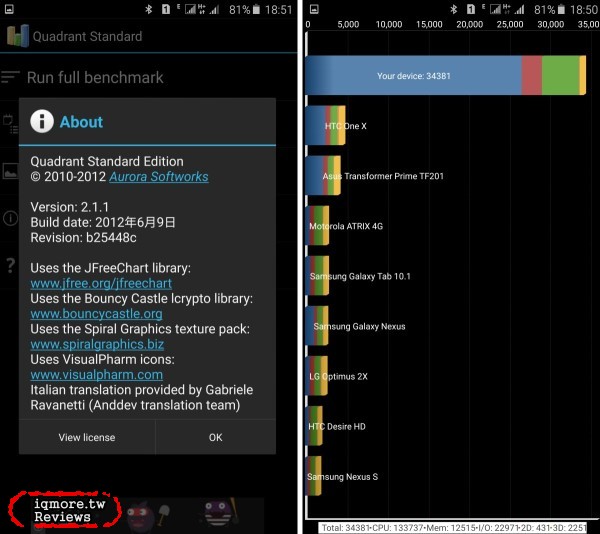This screenshot has width=600, height=534.
Task: Tap the Revision: b25448c text
Action: tap(83, 238)
